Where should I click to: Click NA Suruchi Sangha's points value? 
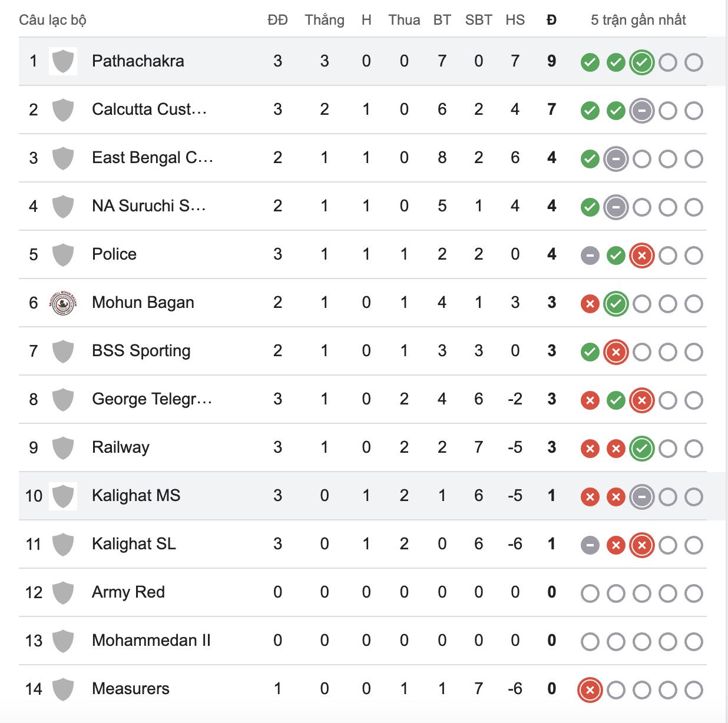551,206
